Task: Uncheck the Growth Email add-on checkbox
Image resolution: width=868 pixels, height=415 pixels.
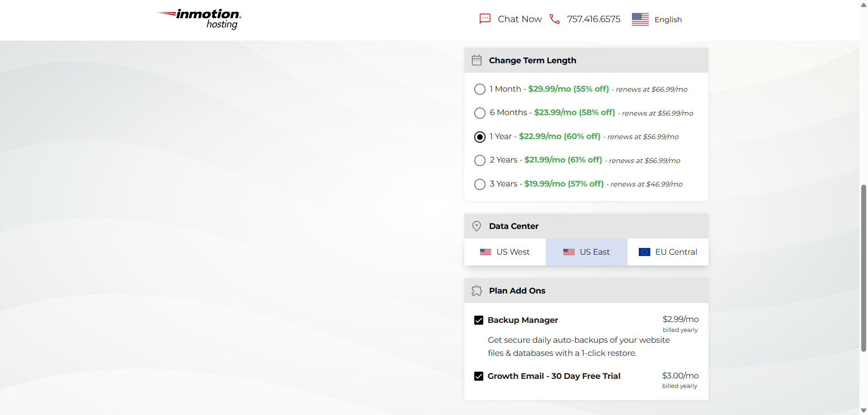Action: click(479, 376)
